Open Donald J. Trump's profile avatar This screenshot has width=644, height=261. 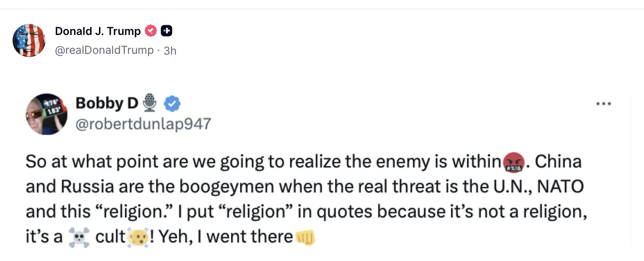[x=29, y=40]
